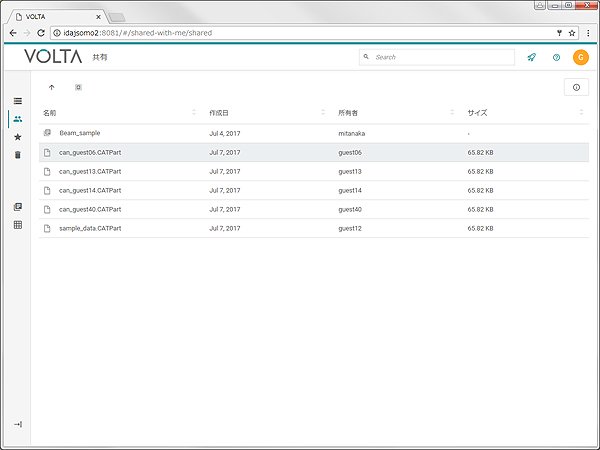Click the サイズ column header
Viewport: 600px width, 450px height.
tap(477, 113)
